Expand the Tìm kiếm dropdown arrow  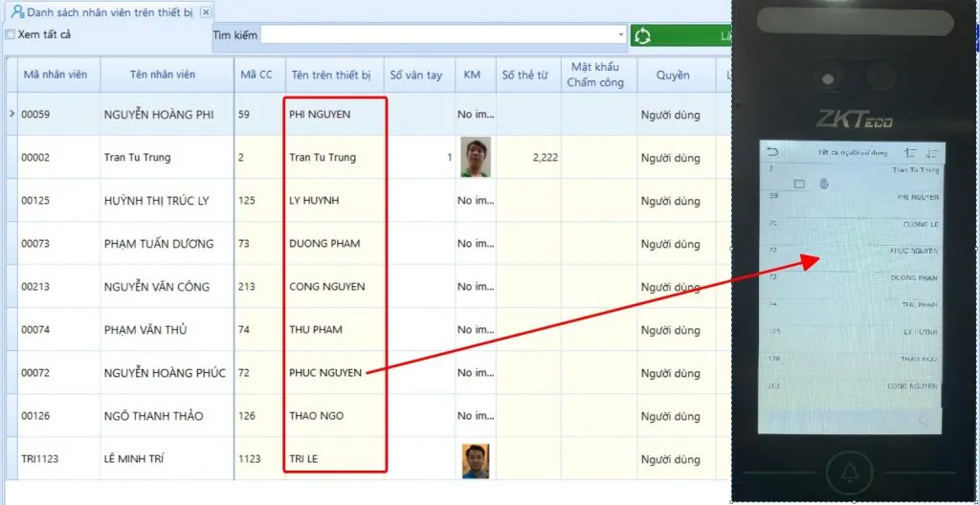coord(620,35)
